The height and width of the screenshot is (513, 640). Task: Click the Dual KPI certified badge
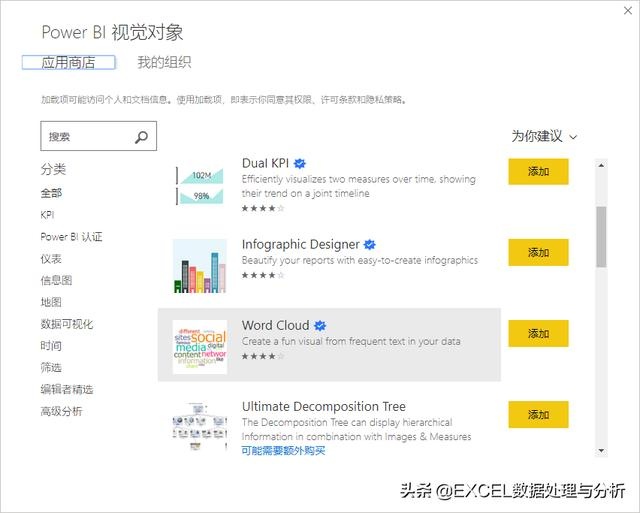300,163
